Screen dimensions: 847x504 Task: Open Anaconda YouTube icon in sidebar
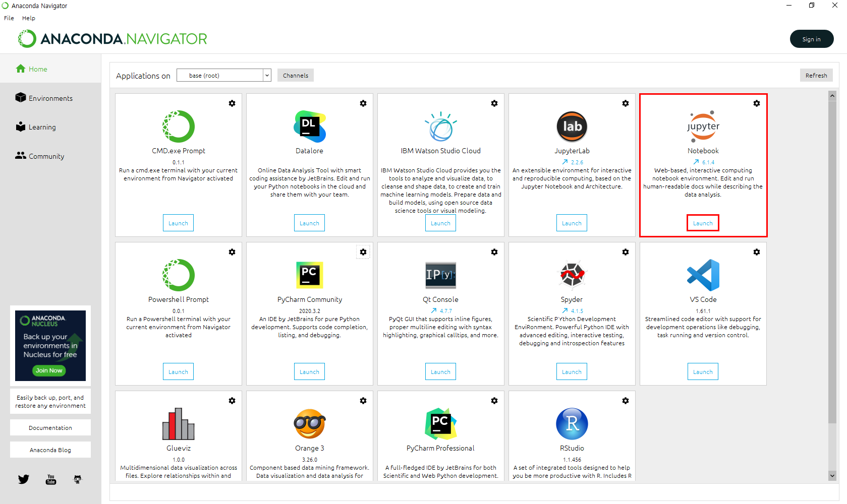(51, 479)
